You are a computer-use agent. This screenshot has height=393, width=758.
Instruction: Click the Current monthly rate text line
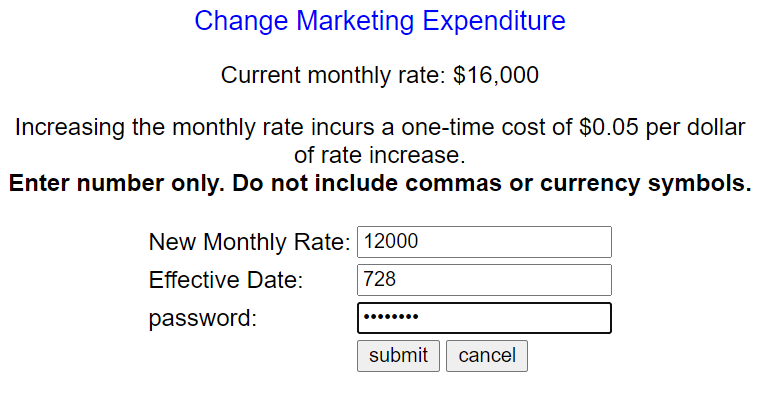pyautogui.click(x=380, y=75)
